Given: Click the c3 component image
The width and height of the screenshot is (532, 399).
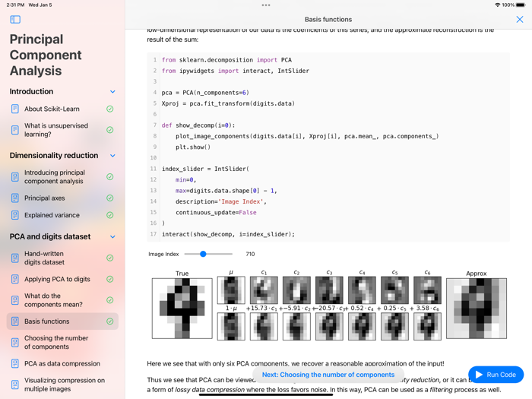Looking at the screenshot, I should click(329, 290).
